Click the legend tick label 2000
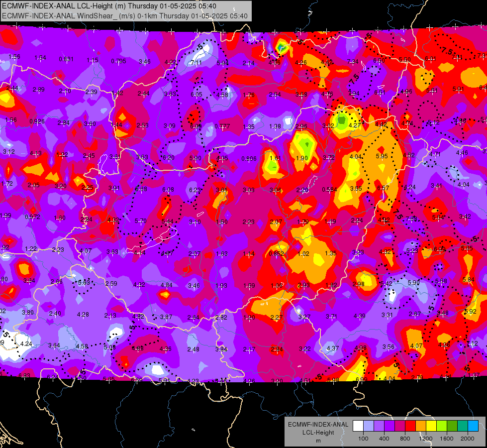Image resolution: width=487 pixels, height=448 pixels. (467, 439)
